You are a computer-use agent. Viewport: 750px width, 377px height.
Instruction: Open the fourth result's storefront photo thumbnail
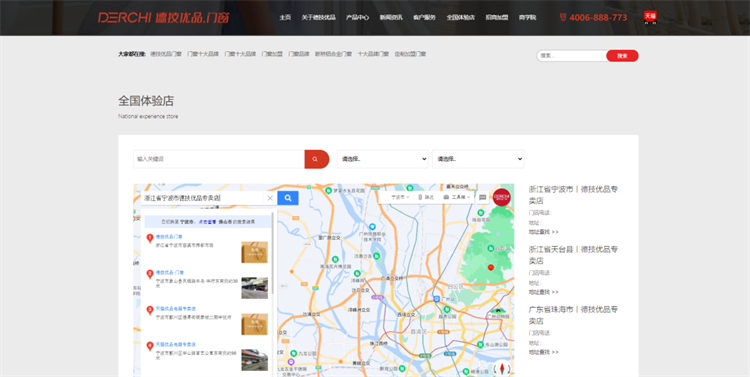[254, 360]
